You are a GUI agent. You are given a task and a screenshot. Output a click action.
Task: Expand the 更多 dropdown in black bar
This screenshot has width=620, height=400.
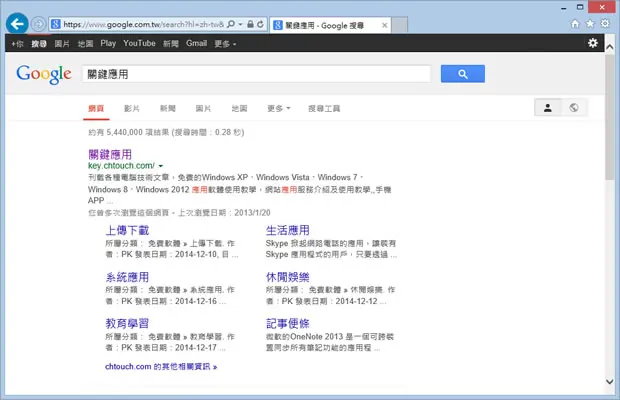coord(225,43)
